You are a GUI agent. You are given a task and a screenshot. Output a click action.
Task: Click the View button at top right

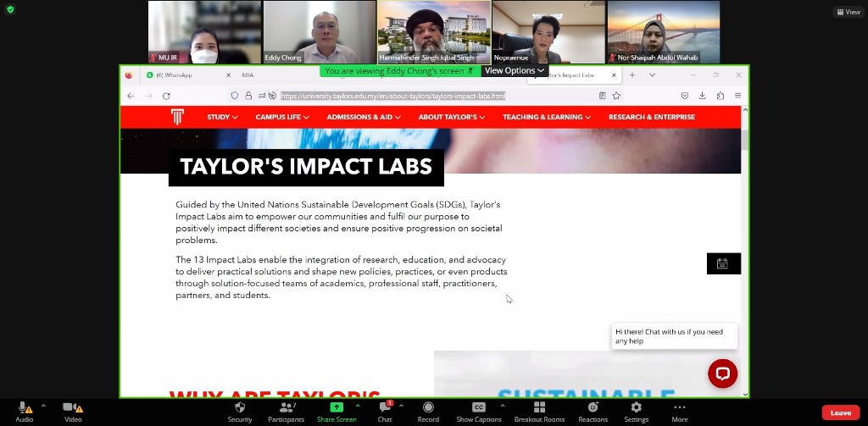click(847, 12)
